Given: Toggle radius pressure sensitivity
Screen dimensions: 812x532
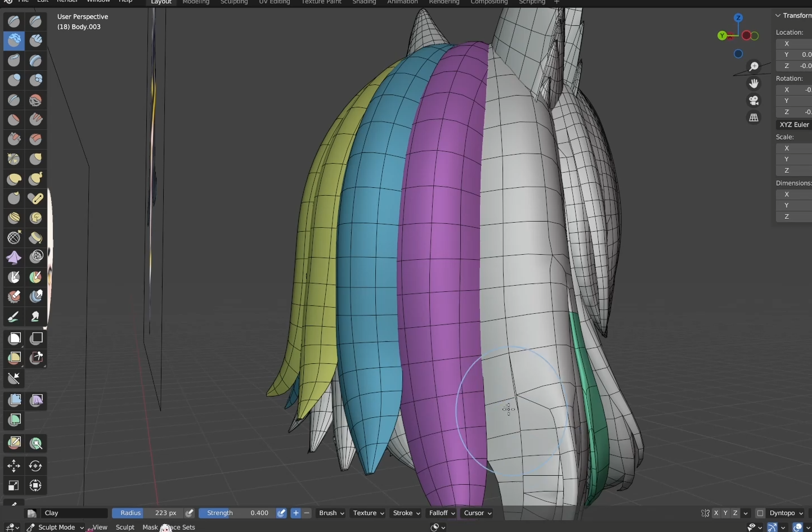Looking at the screenshot, I should (190, 513).
